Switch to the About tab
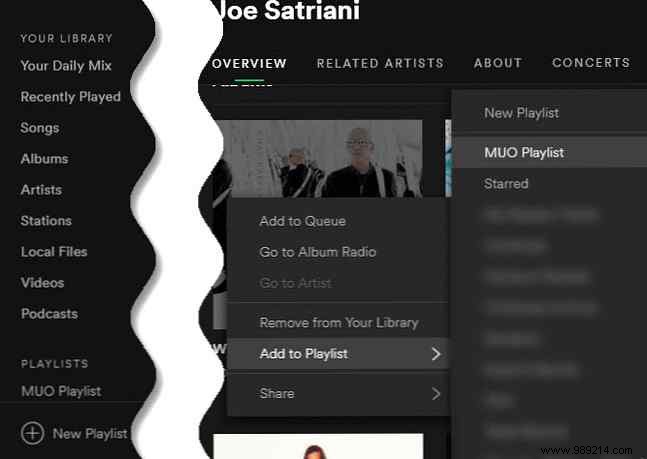 498,63
